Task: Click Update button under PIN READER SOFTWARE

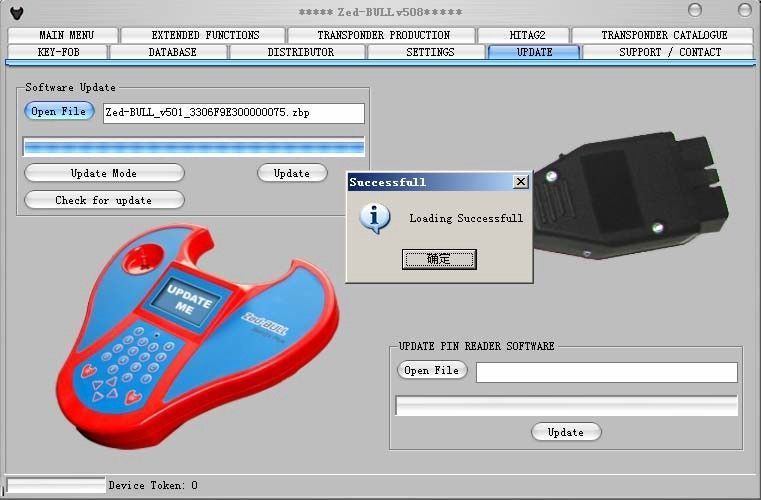Action: 566,432
